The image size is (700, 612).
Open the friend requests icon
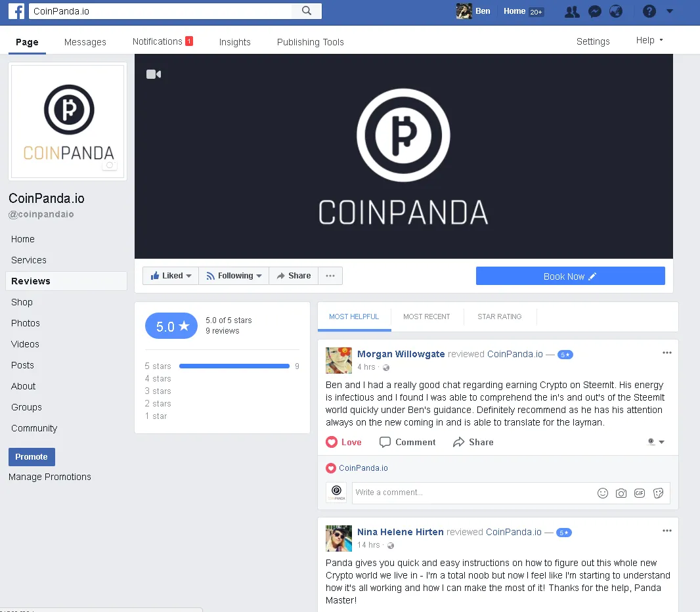pyautogui.click(x=572, y=11)
